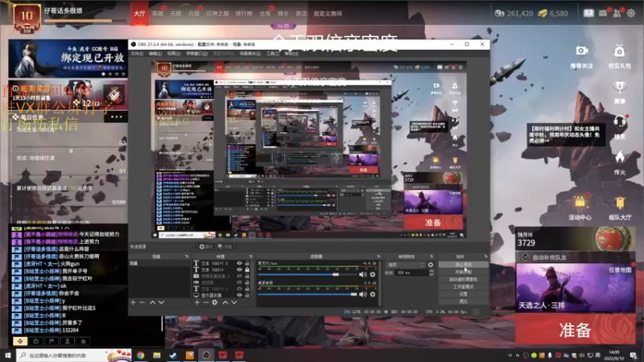Viewport: 644px width, 362px height.
Task: Open OBS Help menu
Action: [291, 54]
